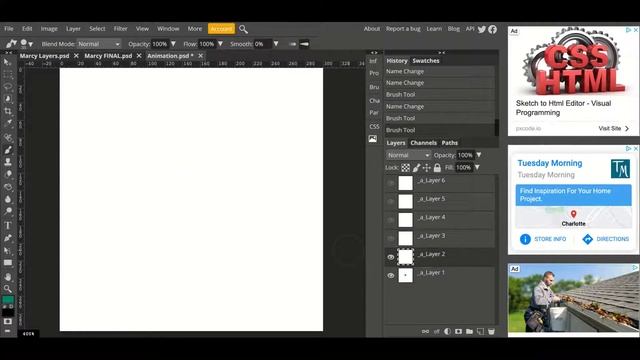Create a new layer icon
This screenshot has width=640, height=360.
[x=480, y=331]
